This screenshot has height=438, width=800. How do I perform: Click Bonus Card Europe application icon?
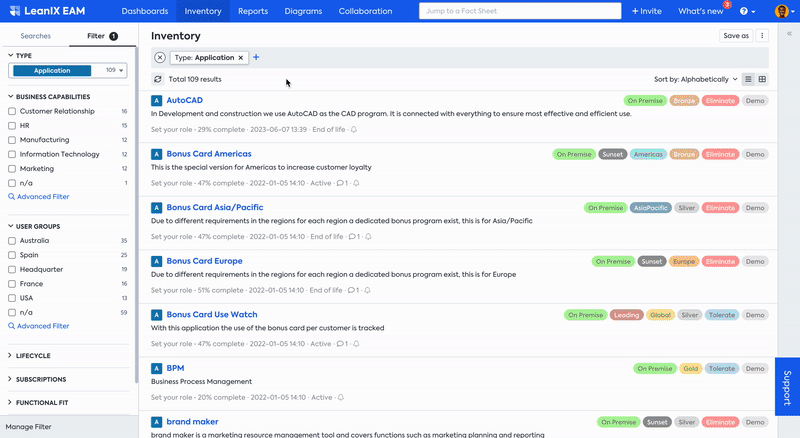coord(157,261)
